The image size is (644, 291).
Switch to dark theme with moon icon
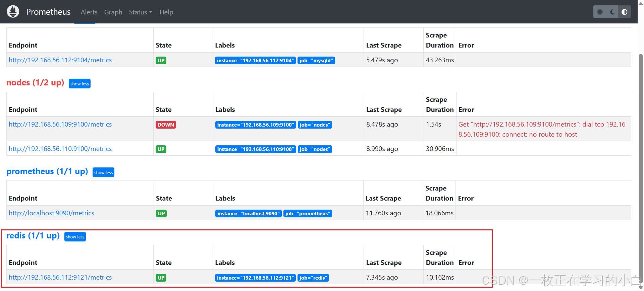[x=612, y=12]
